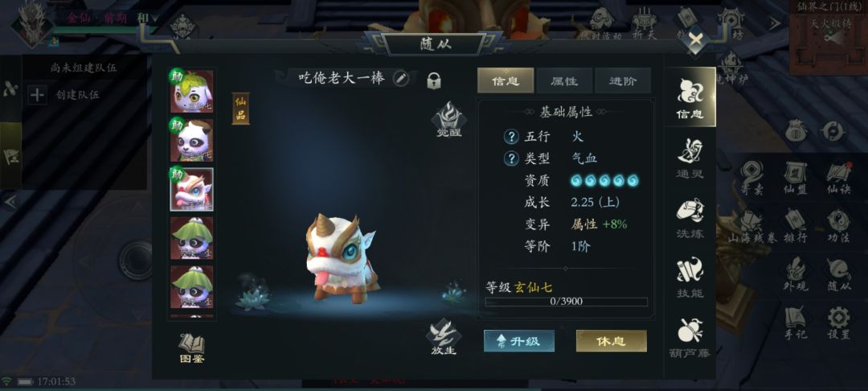Collapse the left panel arrow
868x391 pixels.
(x=10, y=202)
